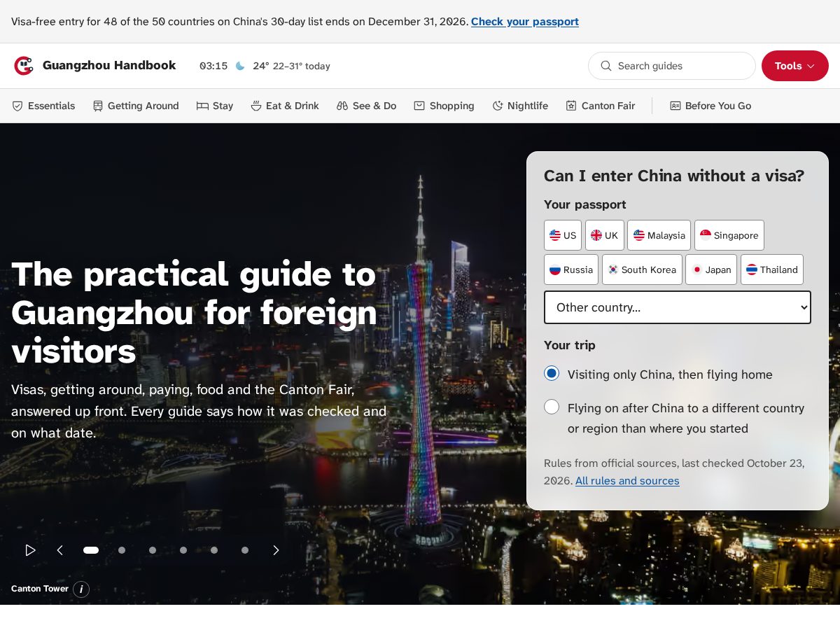The image size is (840, 630).
Task: Go to the Stay section
Action: [x=215, y=106]
